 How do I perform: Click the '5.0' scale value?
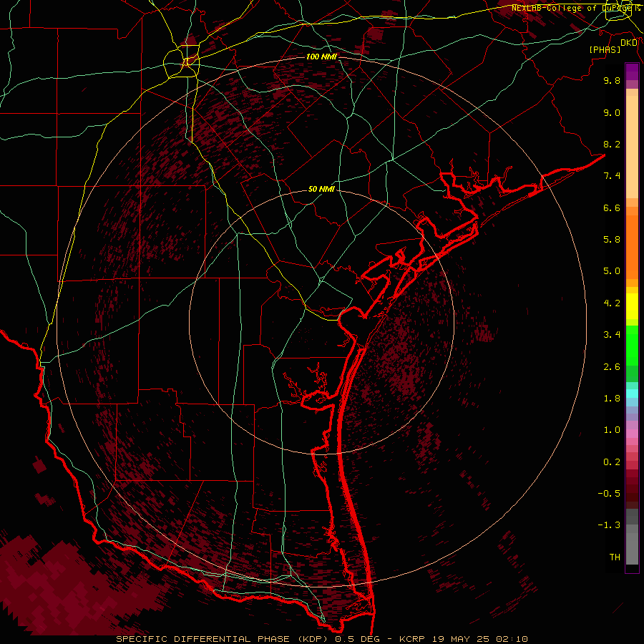(x=612, y=271)
